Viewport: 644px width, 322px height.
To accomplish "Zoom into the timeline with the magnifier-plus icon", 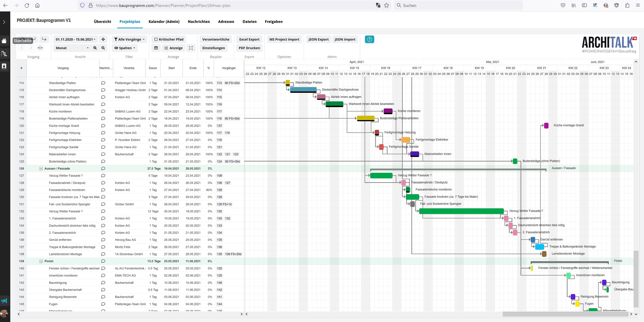I will [x=95, y=48].
